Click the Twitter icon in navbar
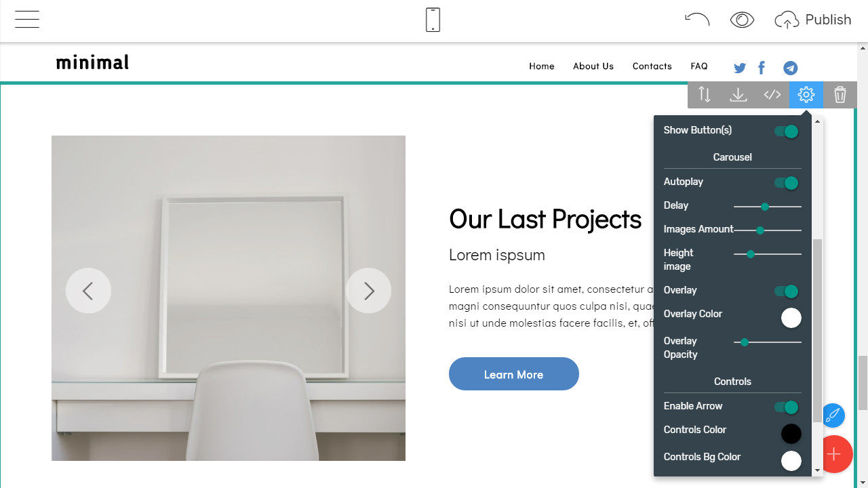This screenshot has height=488, width=868. pos(740,68)
